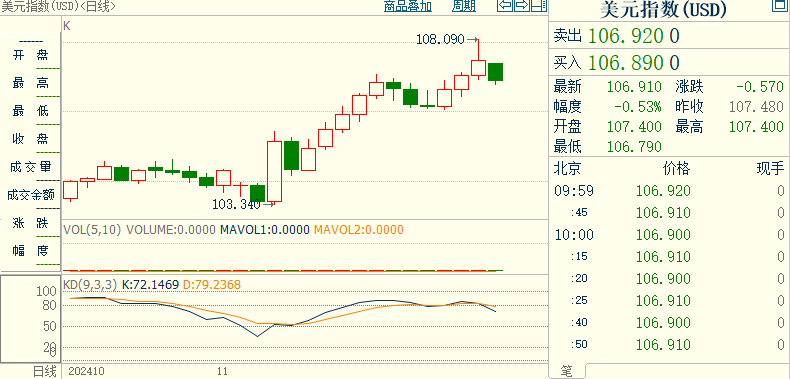Click the 103.340 low price marker
The width and height of the screenshot is (790, 379).
237,204
